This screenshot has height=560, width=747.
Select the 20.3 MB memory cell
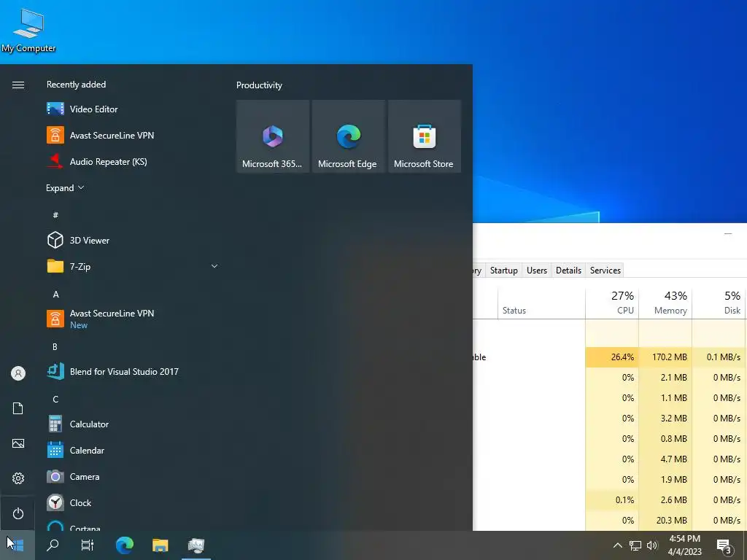point(665,521)
